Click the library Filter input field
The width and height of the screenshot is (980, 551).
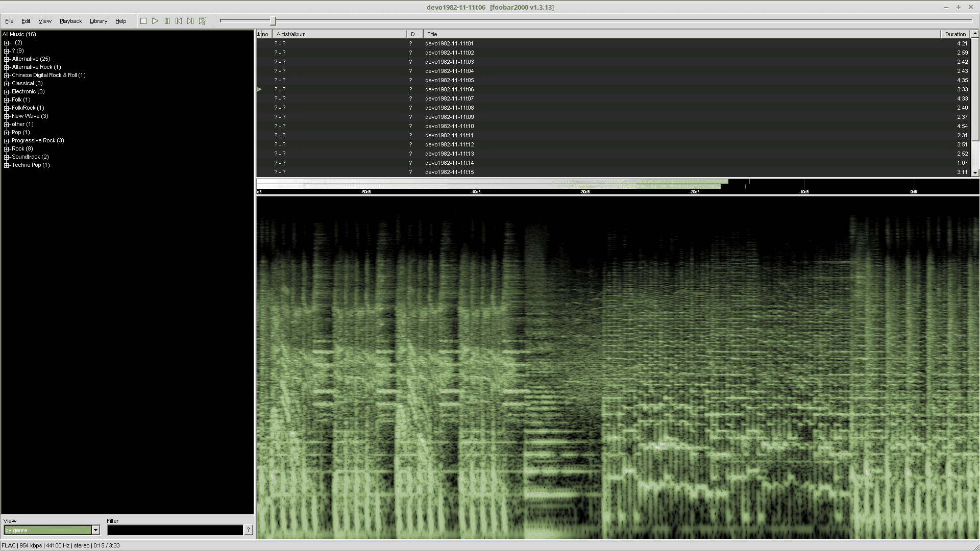coord(175,530)
